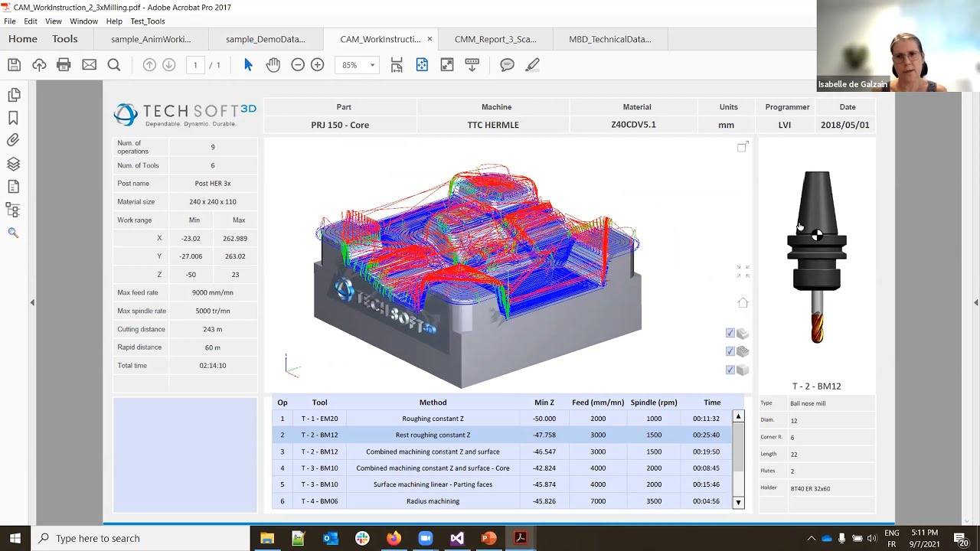Select the Highlight pen tool
The width and height of the screenshot is (980, 551).
click(533, 65)
